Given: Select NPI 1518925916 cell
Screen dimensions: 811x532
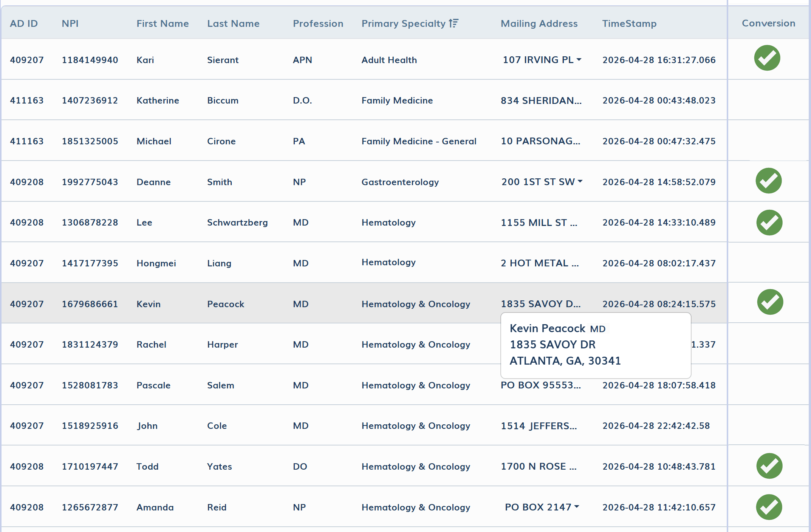Looking at the screenshot, I should (90, 426).
